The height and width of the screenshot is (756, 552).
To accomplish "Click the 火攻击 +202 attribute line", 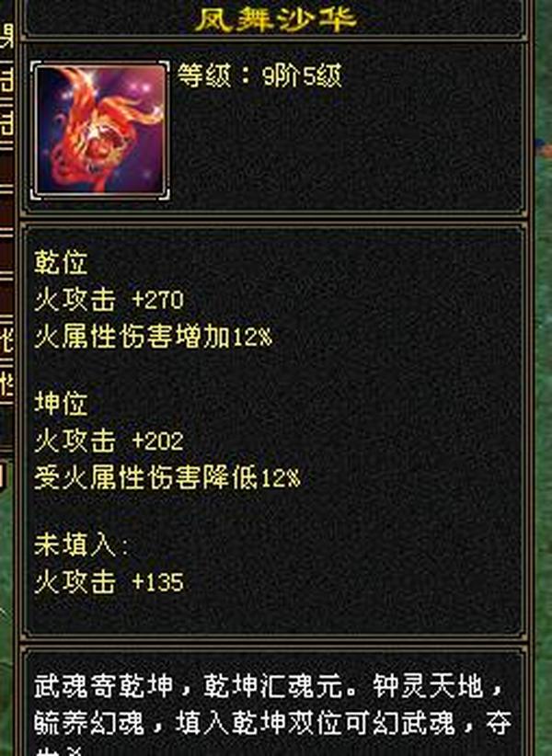I will click(109, 441).
